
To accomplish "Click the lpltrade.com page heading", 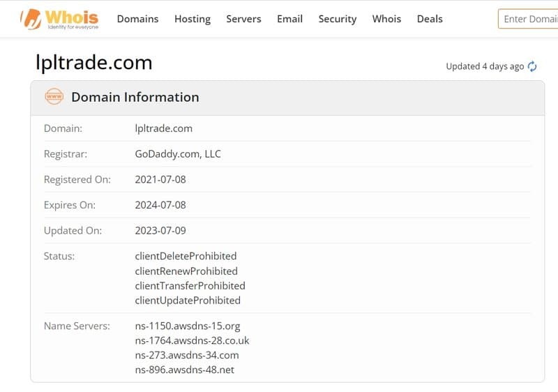I will pyautogui.click(x=94, y=63).
